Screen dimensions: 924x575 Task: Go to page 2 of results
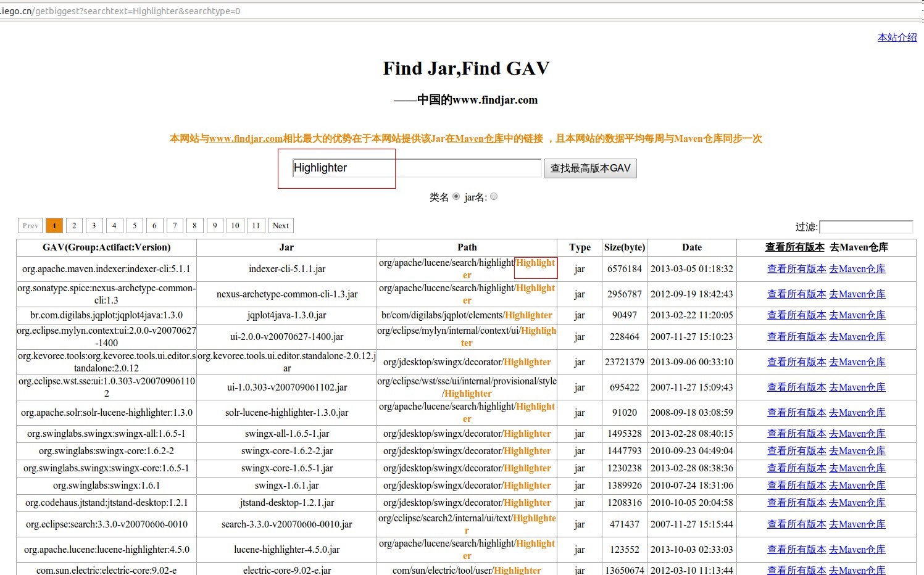coord(74,225)
